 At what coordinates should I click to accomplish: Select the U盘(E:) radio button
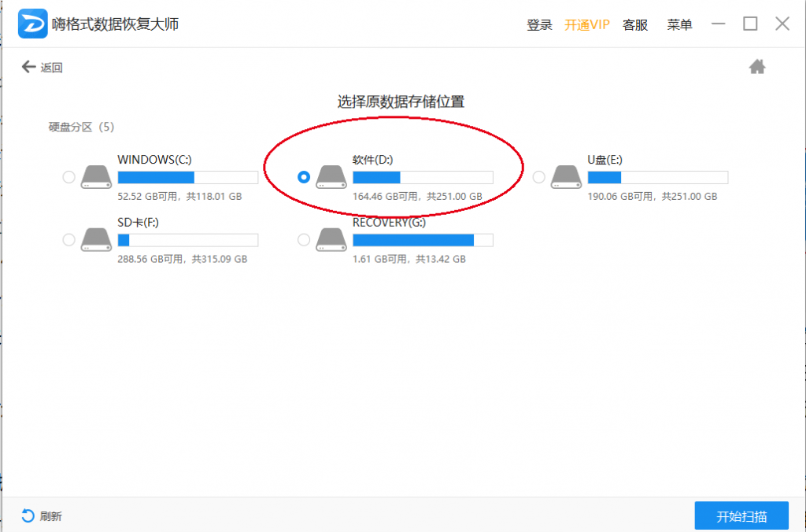538,177
